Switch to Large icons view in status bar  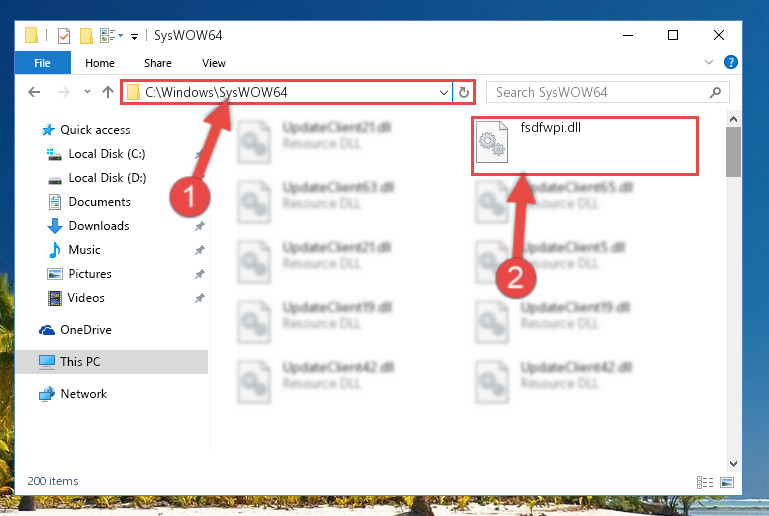pos(727,483)
